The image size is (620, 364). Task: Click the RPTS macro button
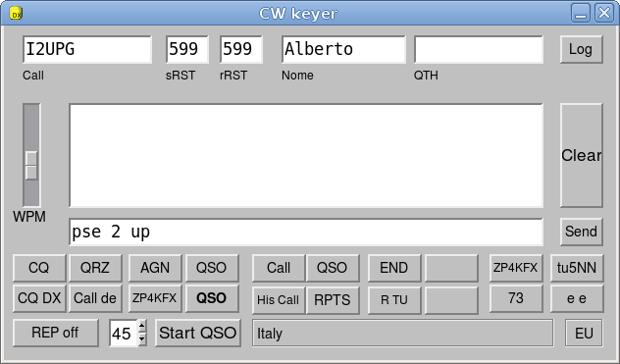pos(333,300)
